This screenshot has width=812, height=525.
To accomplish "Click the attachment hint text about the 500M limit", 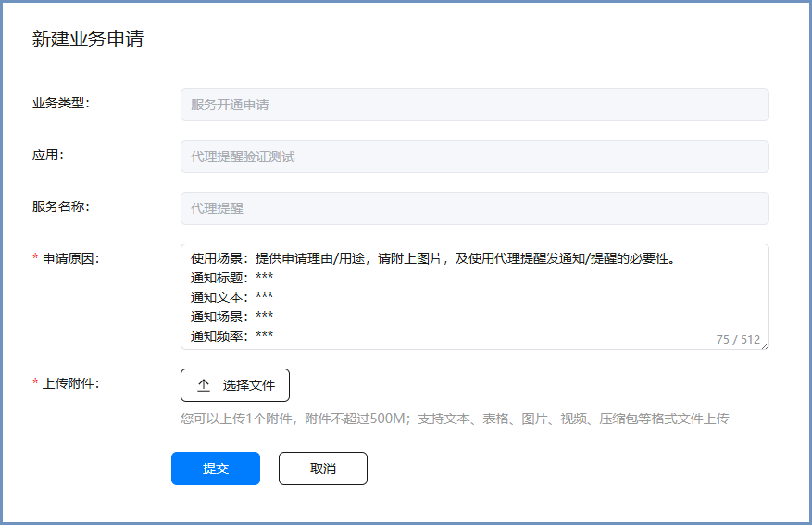I will point(454,419).
